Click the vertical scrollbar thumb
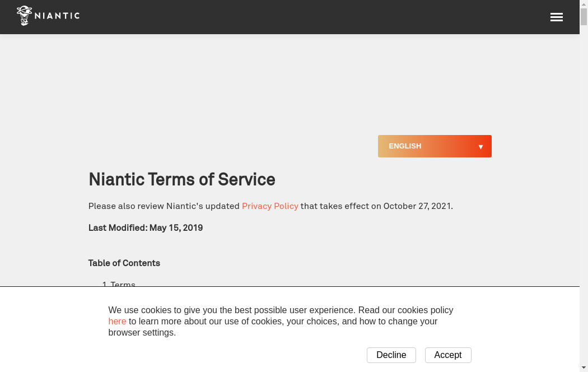Viewport: 588px width, 372px height. (584, 17)
